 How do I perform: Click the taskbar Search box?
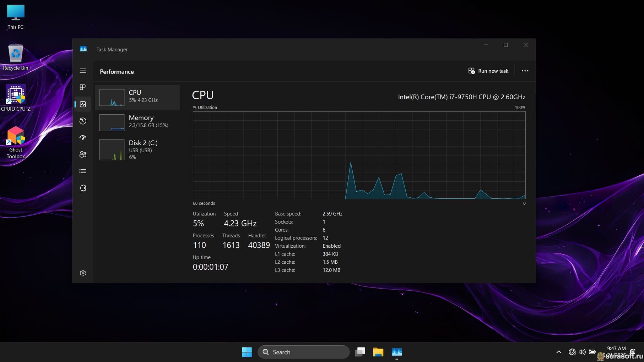pos(304,352)
